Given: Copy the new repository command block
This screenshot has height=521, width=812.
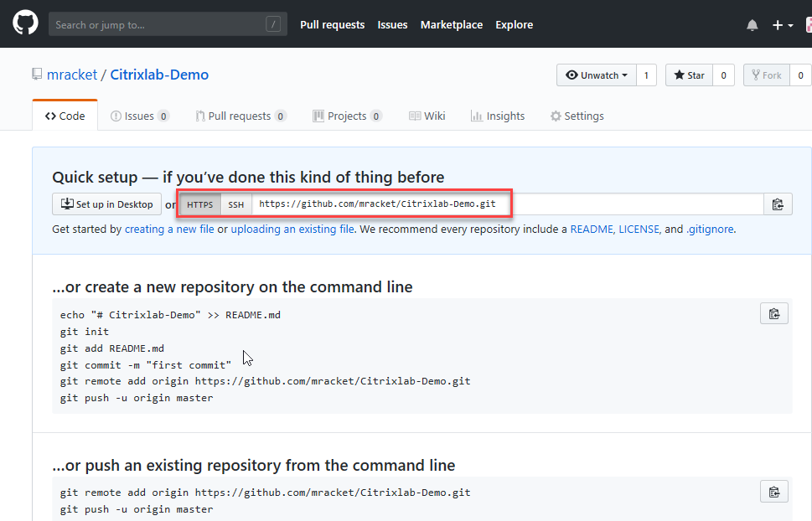Looking at the screenshot, I should 774,313.
